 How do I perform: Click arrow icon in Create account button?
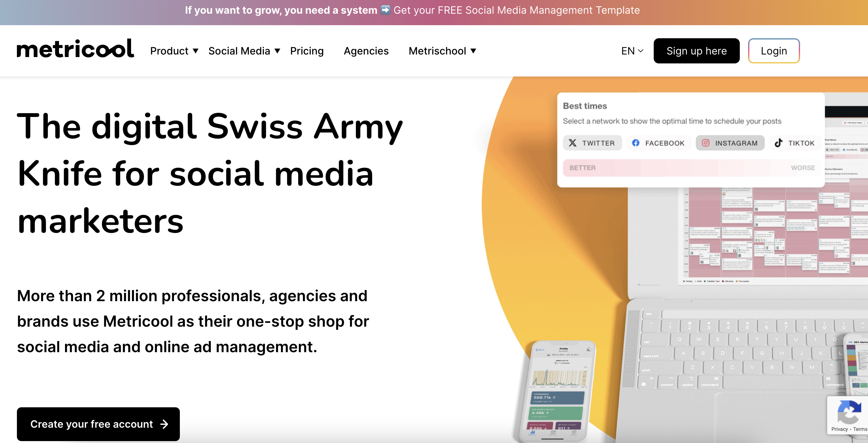pyautogui.click(x=165, y=424)
